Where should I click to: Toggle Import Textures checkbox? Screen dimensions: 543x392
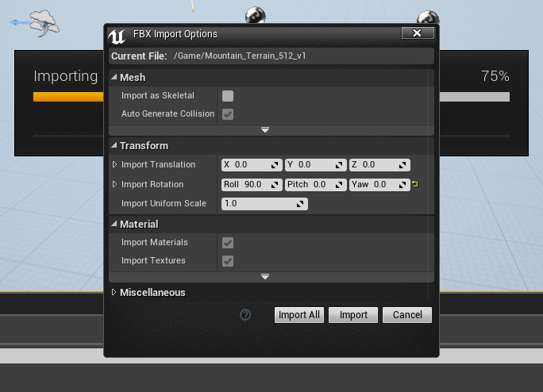pos(228,261)
